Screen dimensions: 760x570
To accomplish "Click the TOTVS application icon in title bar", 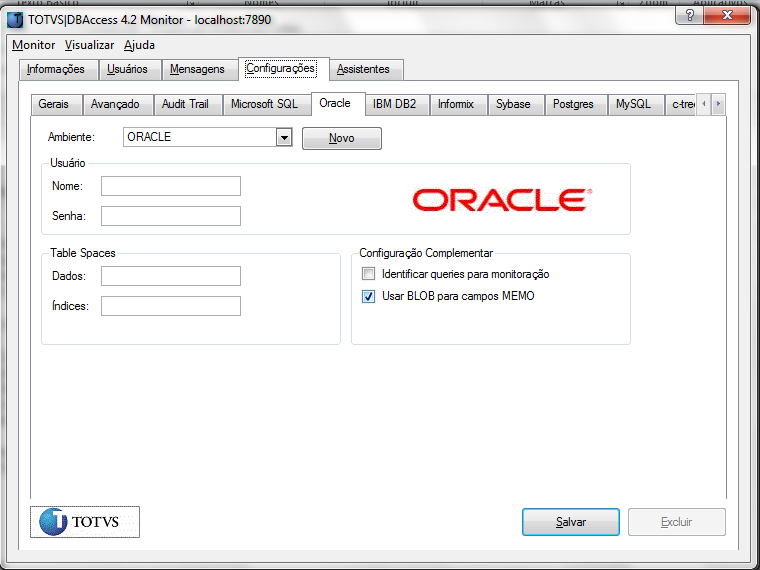I will click(15, 20).
